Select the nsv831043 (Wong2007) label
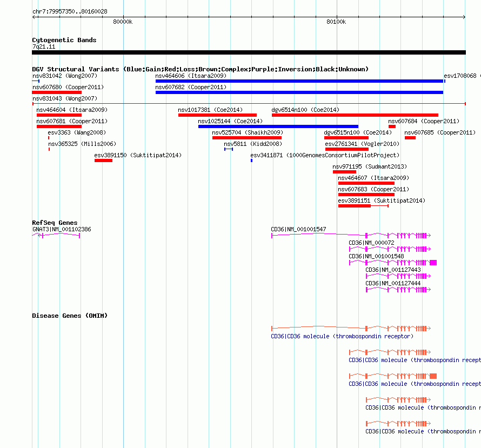The width and height of the screenshot is (481, 448). [65, 98]
